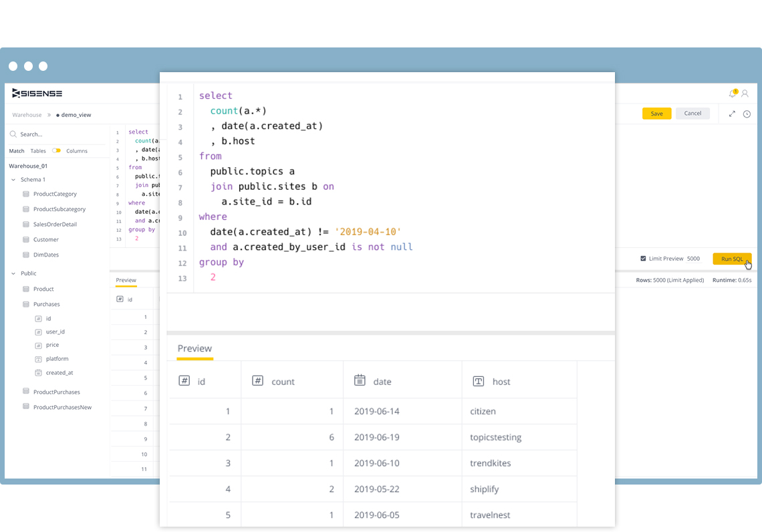Toggle the Tables/Columns match switch
This screenshot has width=762, height=532.
(56, 151)
